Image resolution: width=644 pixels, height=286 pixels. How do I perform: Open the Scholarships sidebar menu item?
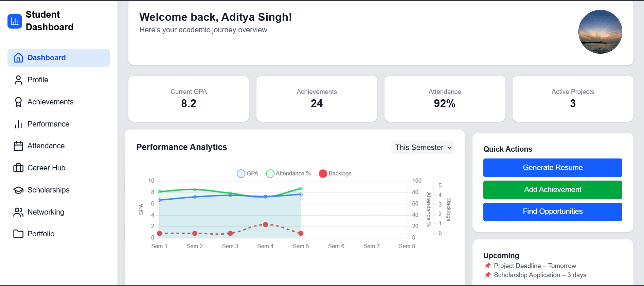click(x=48, y=190)
